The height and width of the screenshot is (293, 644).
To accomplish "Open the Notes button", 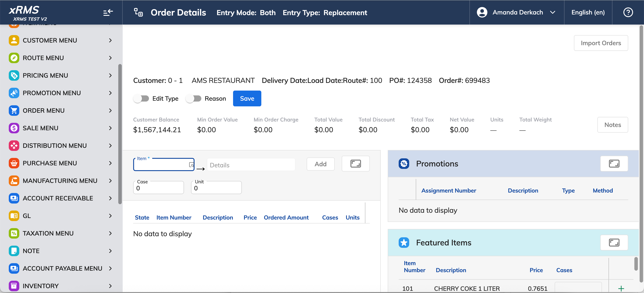I will pos(612,125).
